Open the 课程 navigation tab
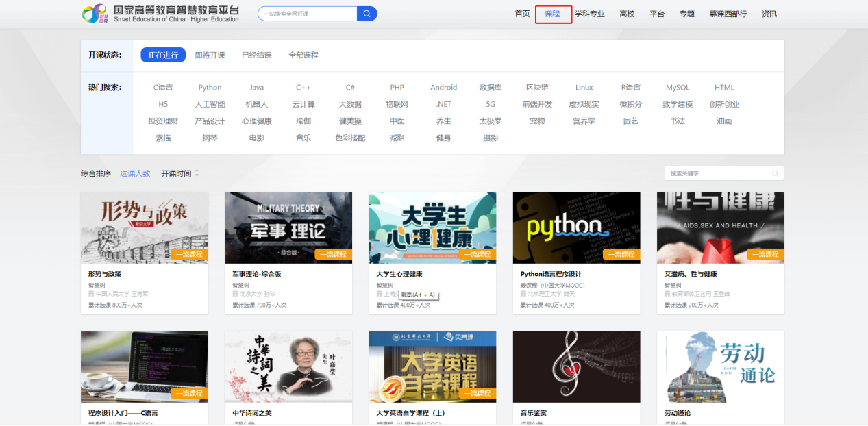The width and height of the screenshot is (868, 426). click(552, 14)
